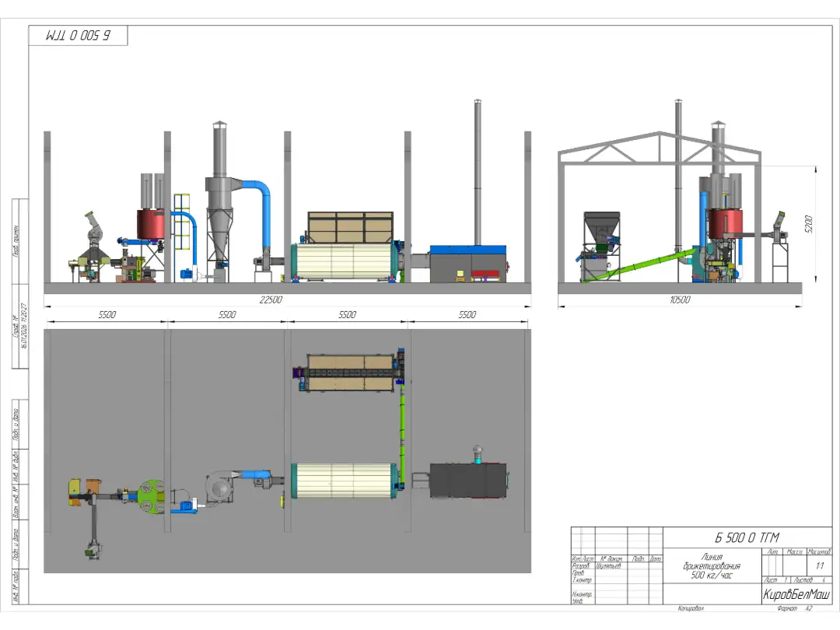Click the dark furnace block in plan view

tap(468, 480)
